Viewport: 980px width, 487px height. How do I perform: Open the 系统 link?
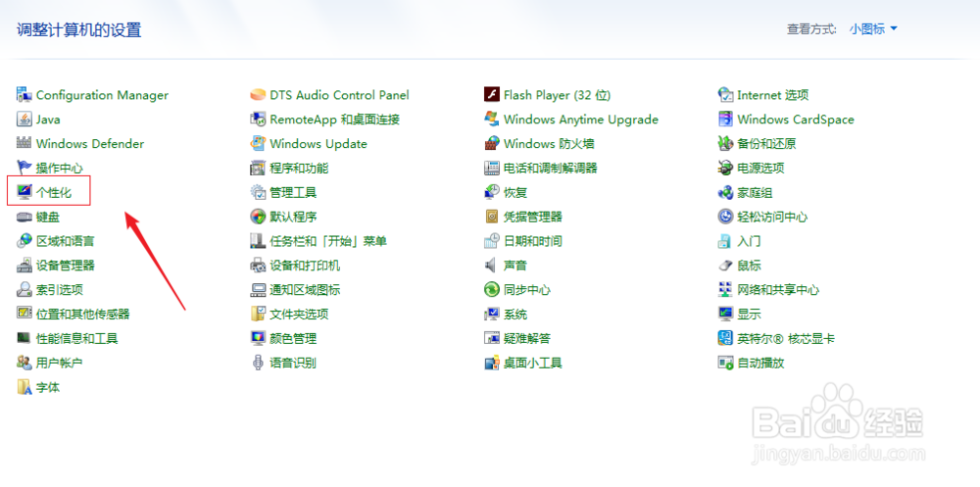[515, 314]
